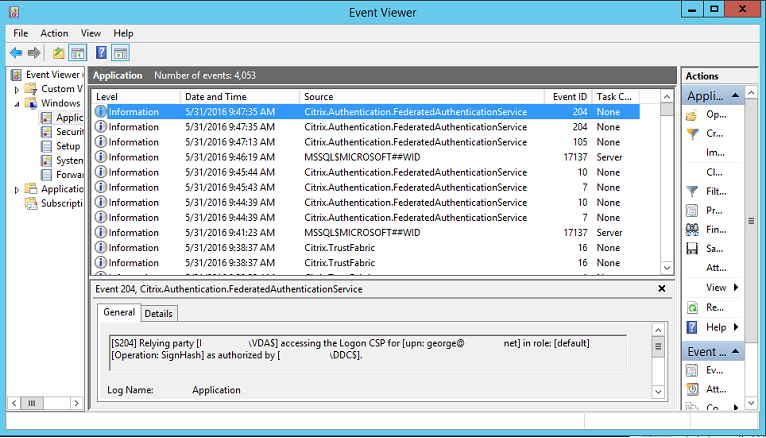Click the Open folder icon in Actions
Image resolution: width=766 pixels, height=438 pixels.
(x=692, y=115)
